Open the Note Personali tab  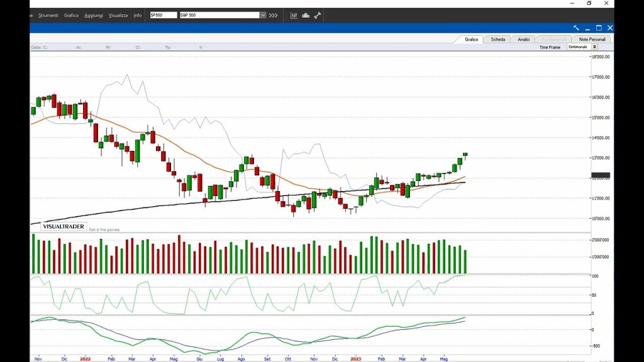[x=592, y=39]
